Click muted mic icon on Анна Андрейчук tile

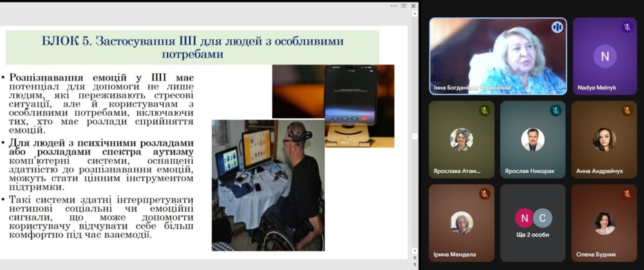(627, 111)
